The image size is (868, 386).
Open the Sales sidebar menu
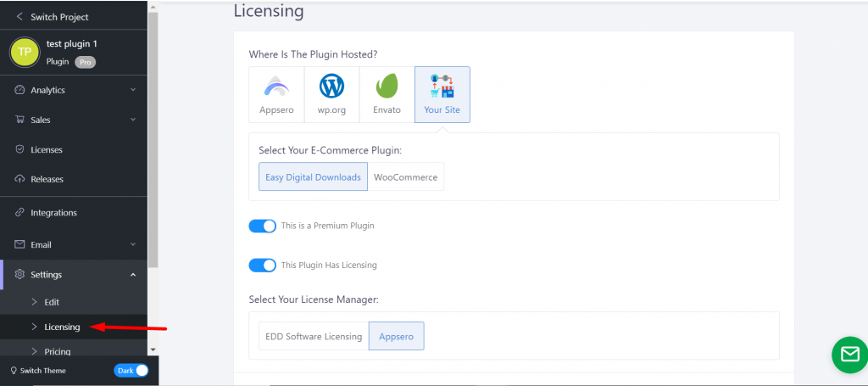[x=74, y=120]
